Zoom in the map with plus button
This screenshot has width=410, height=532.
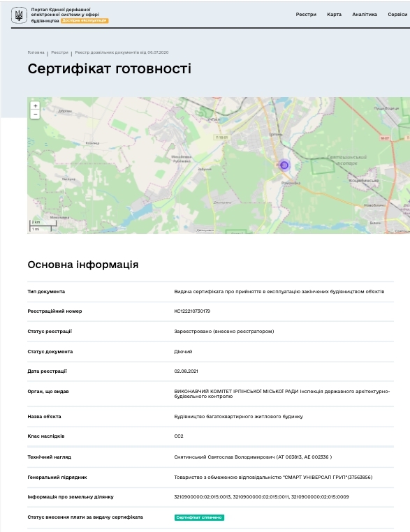coord(36,106)
